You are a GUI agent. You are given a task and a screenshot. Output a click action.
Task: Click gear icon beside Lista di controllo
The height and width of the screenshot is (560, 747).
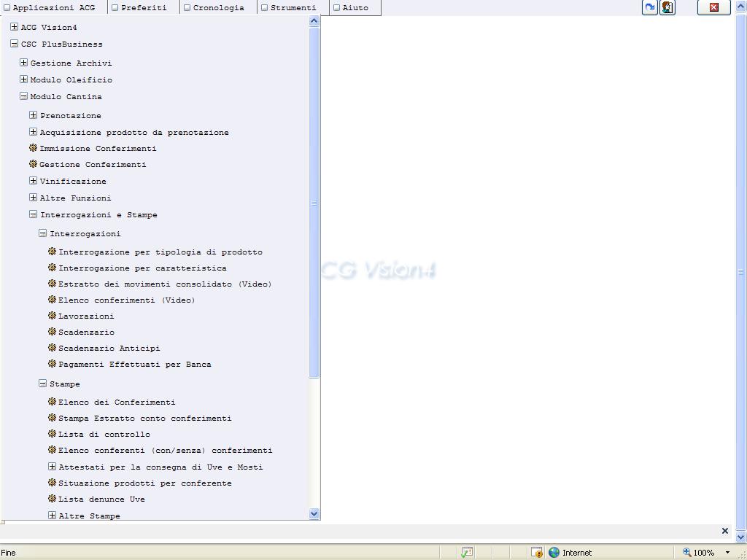52,434
